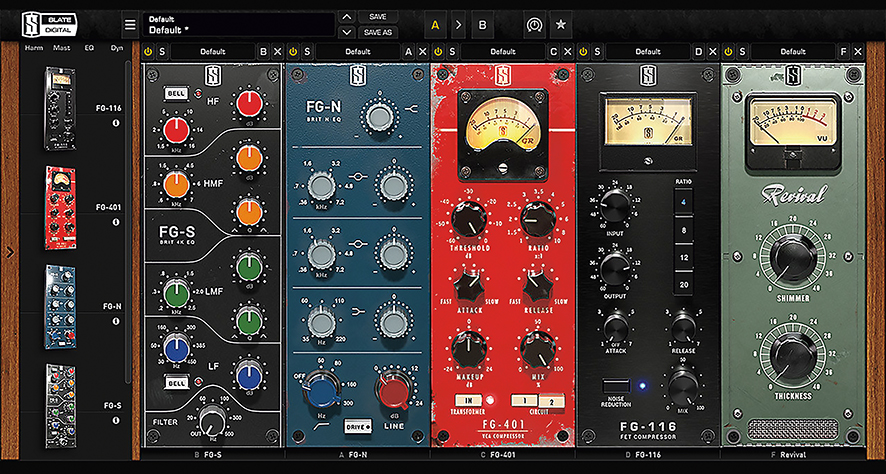The height and width of the screenshot is (474, 886).
Task: Open the hamburger menu
Action: tap(130, 25)
